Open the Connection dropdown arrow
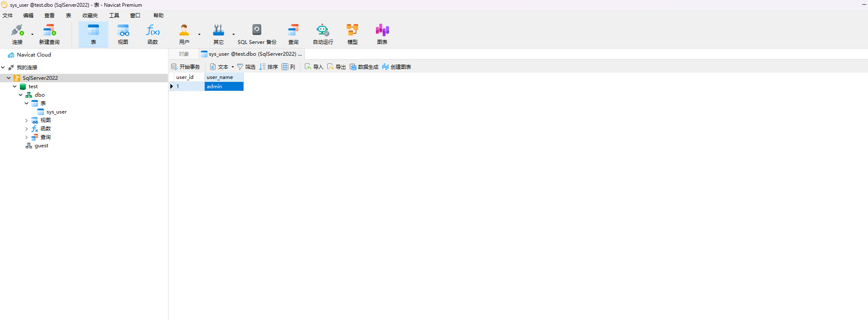 coord(32,34)
